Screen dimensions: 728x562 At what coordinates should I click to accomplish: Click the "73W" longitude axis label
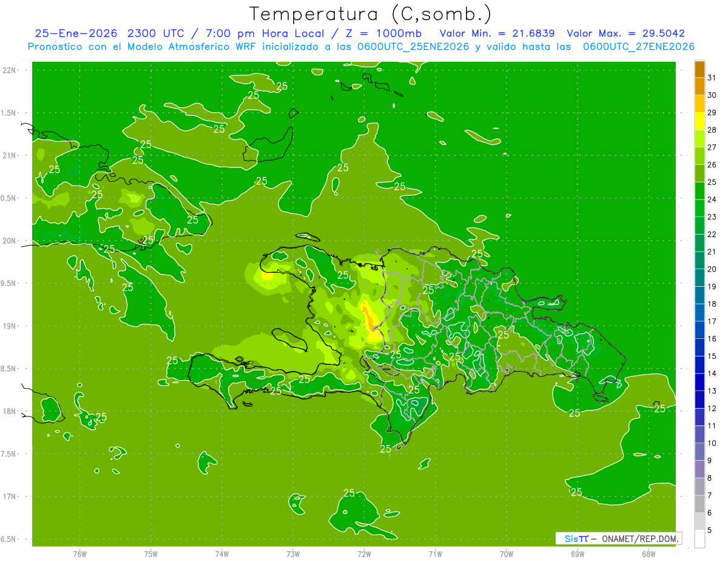click(x=293, y=554)
